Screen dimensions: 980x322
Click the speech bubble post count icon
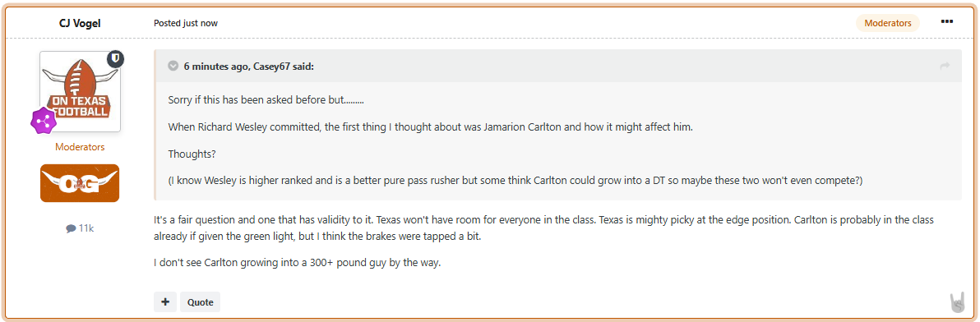coord(71,228)
